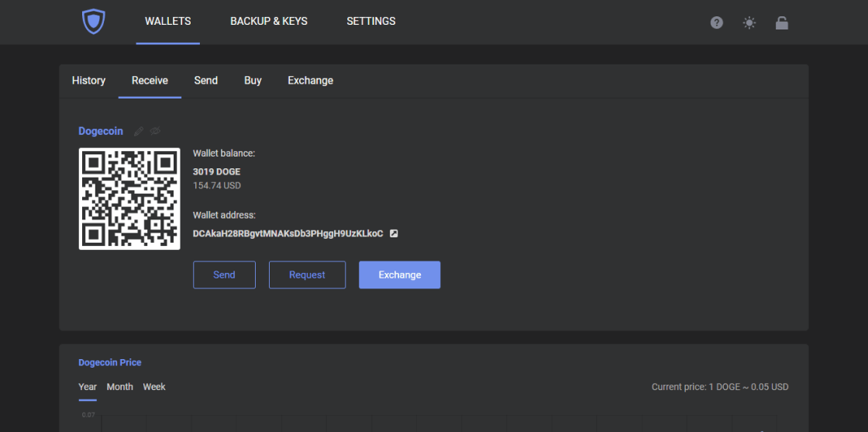
Task: Select Year price chart range
Action: tap(88, 387)
